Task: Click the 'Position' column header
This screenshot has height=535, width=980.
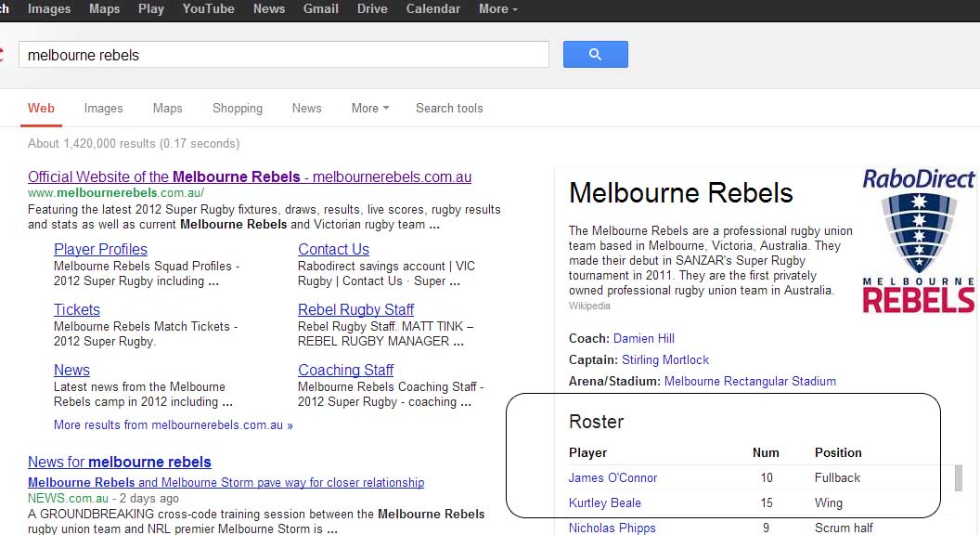Action: [x=838, y=452]
